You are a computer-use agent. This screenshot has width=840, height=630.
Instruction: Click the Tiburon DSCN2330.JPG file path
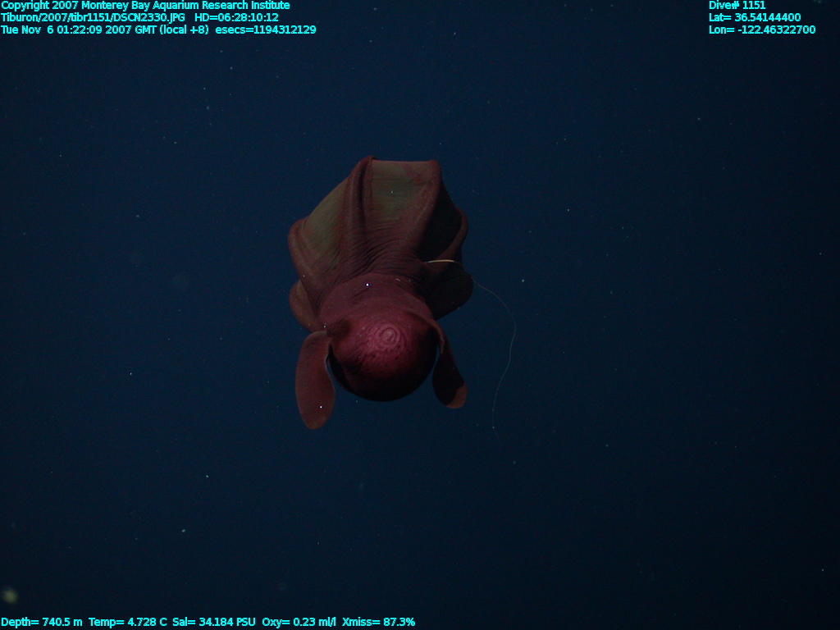pos(93,17)
